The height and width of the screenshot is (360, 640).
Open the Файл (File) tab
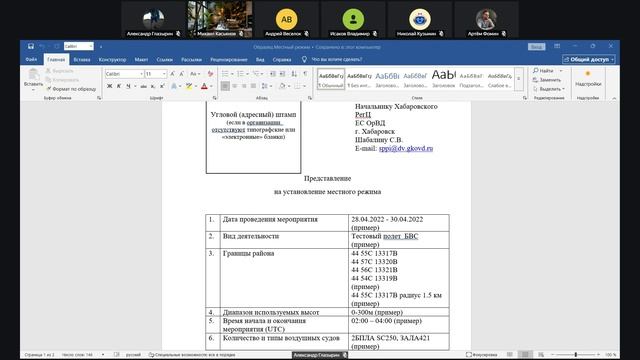click(31, 60)
